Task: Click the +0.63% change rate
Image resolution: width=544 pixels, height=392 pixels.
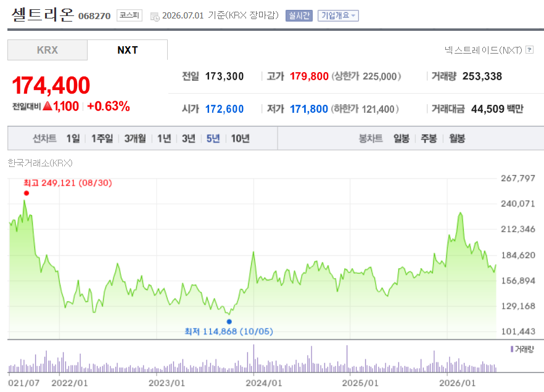Action: tap(109, 106)
